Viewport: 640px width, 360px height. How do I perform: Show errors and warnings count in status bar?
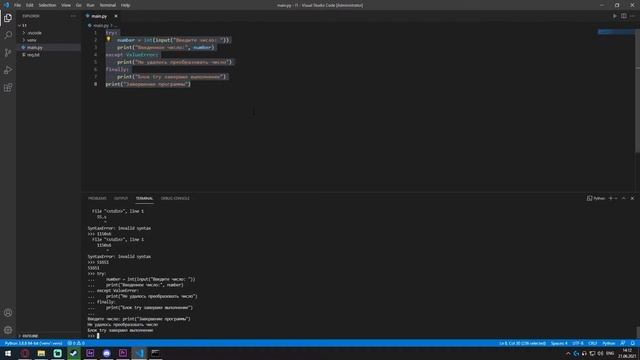point(76,343)
